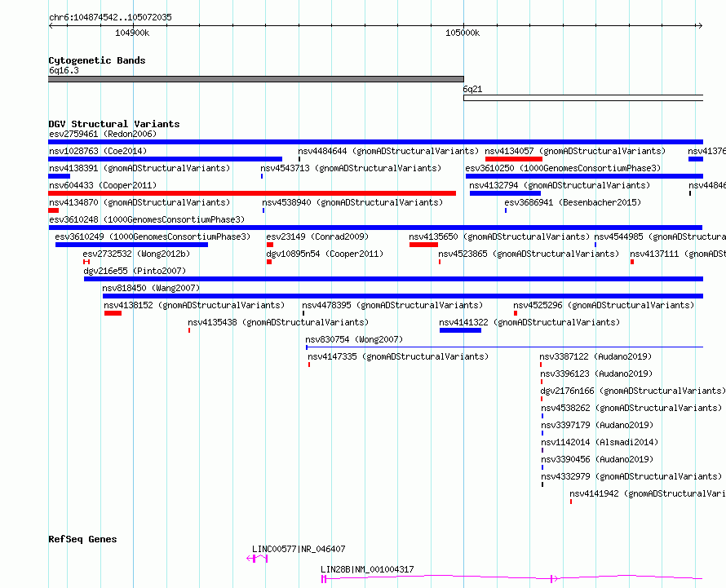This screenshot has width=726, height=588.
Task: Select nsv1142014 (Alsmadi2014) label
Action: (x=600, y=442)
